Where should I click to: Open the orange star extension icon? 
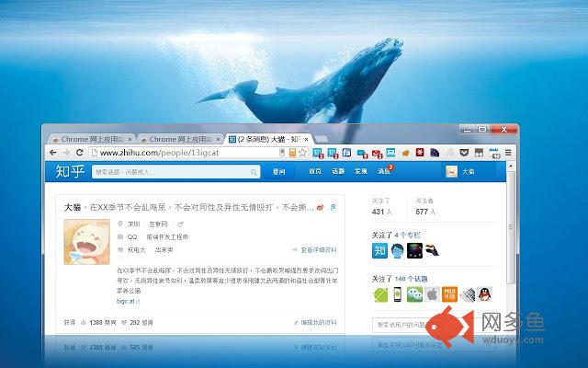click(405, 153)
